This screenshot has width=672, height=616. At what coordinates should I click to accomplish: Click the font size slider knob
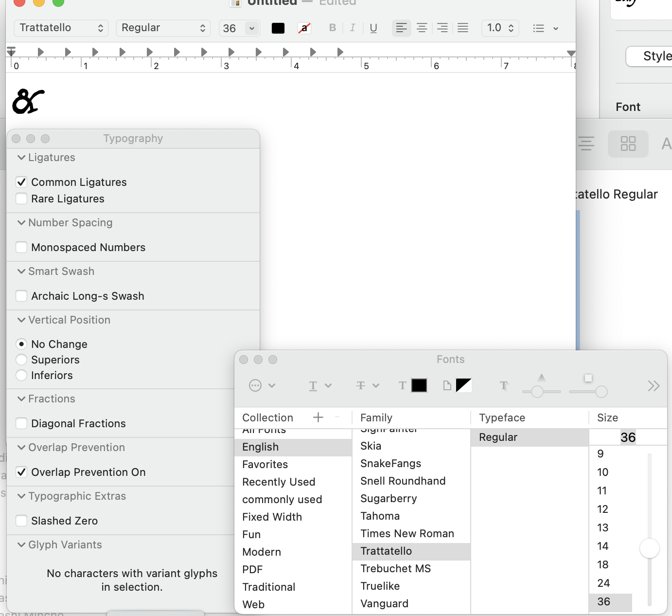tap(650, 548)
